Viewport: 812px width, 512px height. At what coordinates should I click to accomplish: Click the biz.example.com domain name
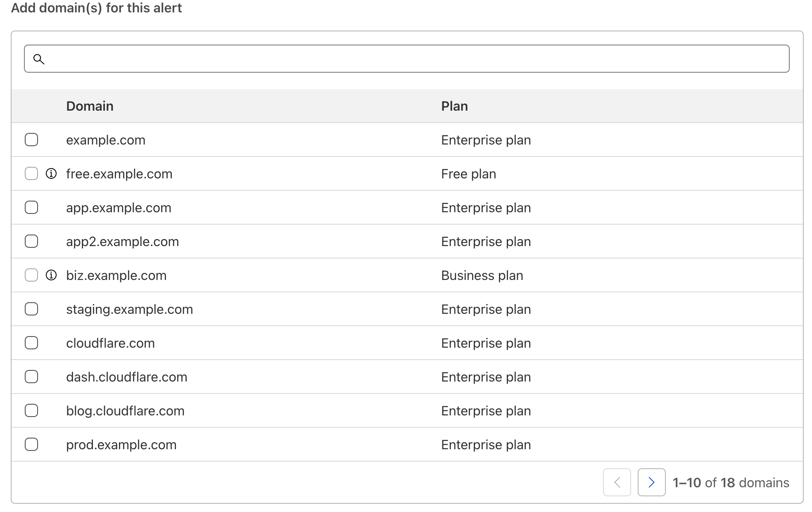116,275
